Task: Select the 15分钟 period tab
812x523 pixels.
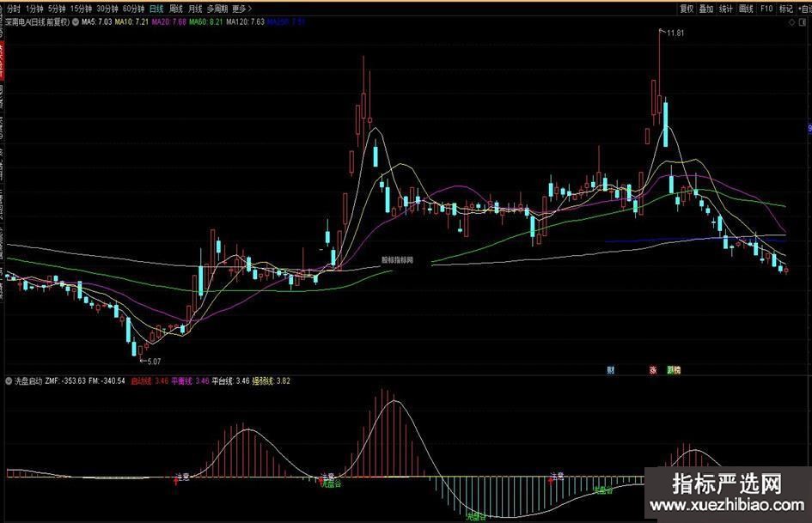Action: pyautogui.click(x=82, y=9)
